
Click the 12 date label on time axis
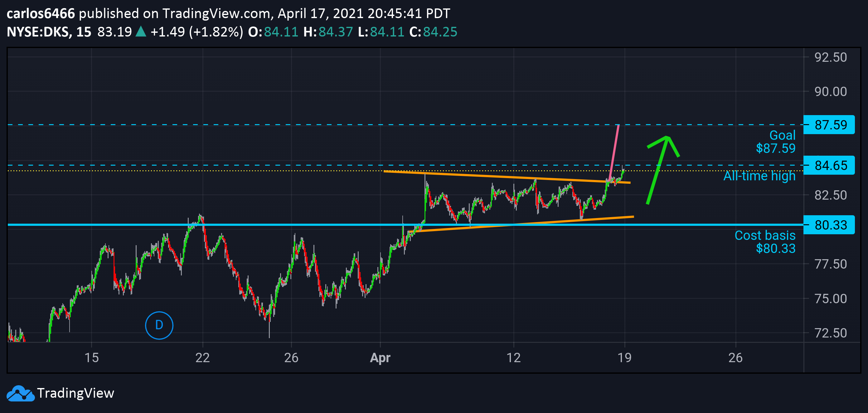pyautogui.click(x=513, y=358)
